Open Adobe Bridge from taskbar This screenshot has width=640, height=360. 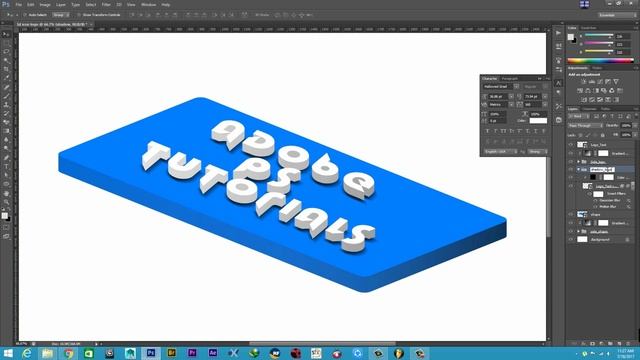coord(171,353)
